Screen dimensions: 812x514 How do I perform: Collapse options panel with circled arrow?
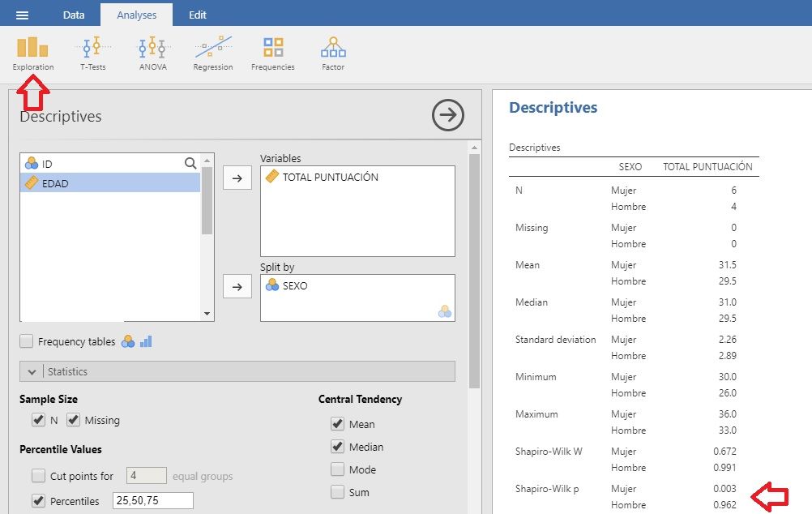tap(447, 115)
